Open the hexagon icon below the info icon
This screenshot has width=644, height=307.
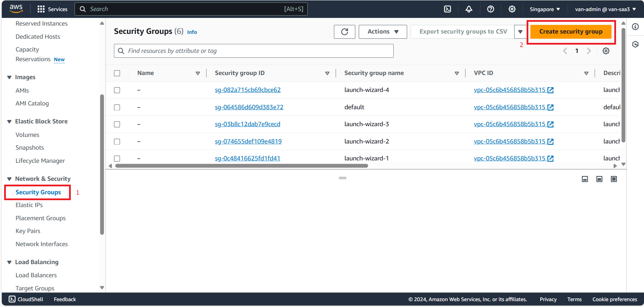(635, 44)
